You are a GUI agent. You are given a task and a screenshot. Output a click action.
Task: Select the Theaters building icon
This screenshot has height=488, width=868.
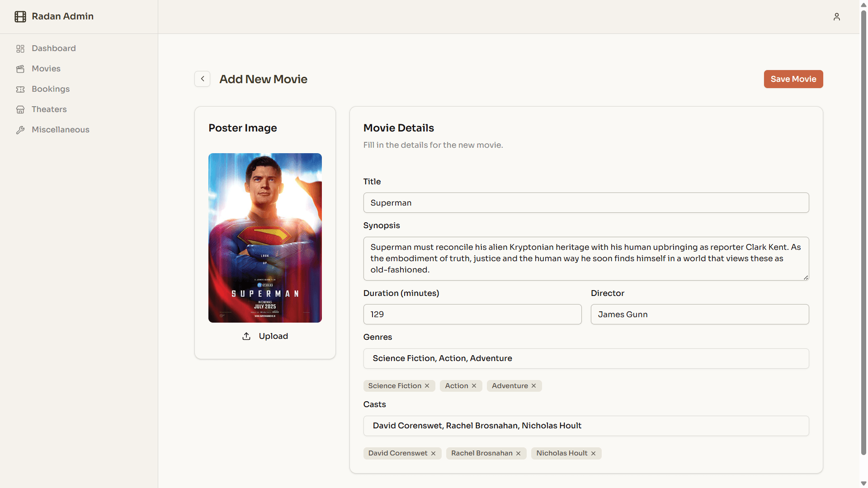pyautogui.click(x=20, y=109)
